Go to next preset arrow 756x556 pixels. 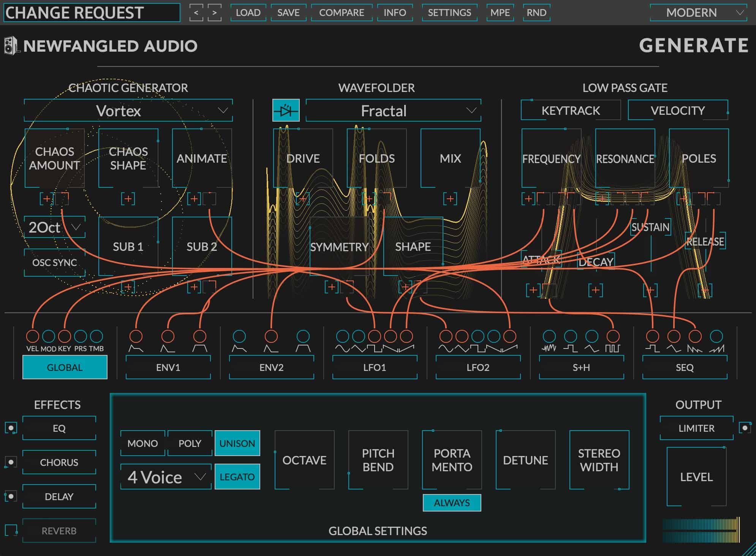[215, 13]
